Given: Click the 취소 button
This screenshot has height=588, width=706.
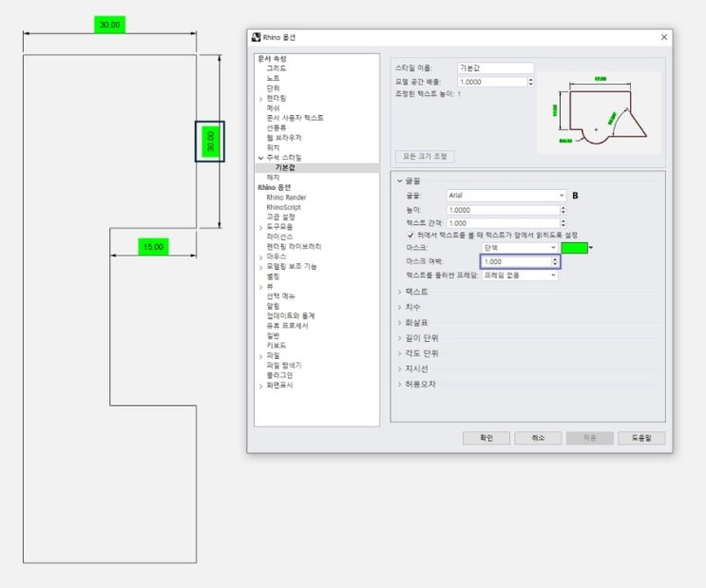Looking at the screenshot, I should [538, 438].
